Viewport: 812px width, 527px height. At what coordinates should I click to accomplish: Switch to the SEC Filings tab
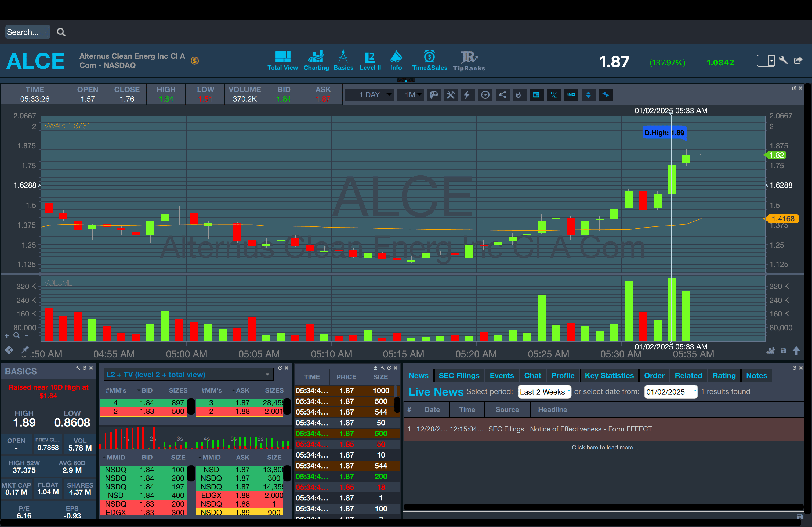tap(459, 376)
